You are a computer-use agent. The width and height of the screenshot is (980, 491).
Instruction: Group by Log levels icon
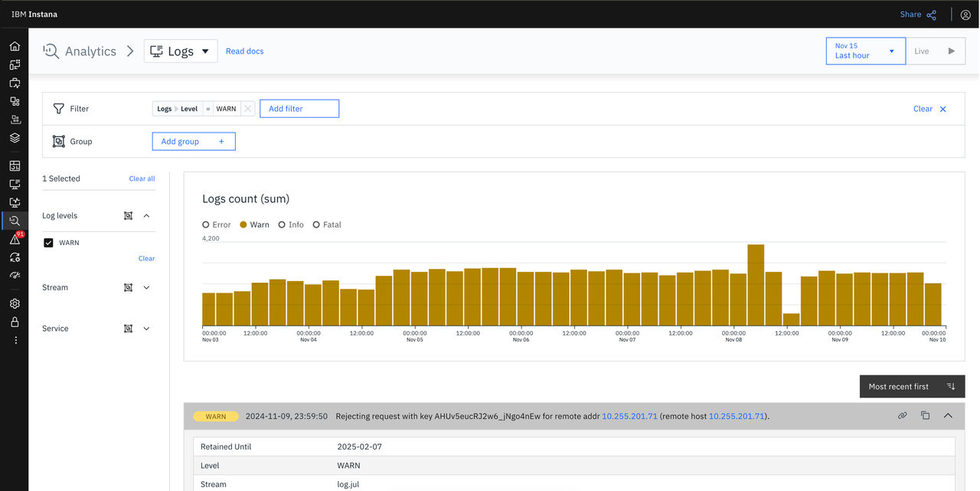pos(128,216)
